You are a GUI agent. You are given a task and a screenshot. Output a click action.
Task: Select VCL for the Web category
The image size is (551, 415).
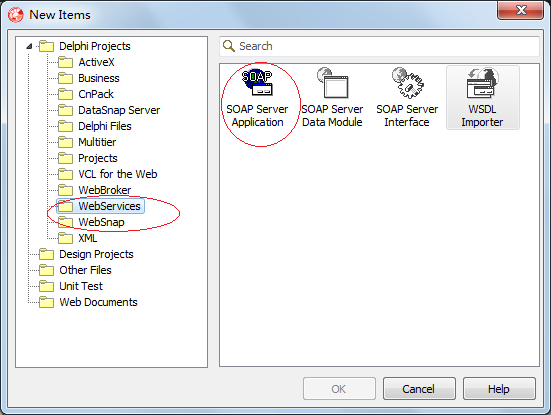118,174
